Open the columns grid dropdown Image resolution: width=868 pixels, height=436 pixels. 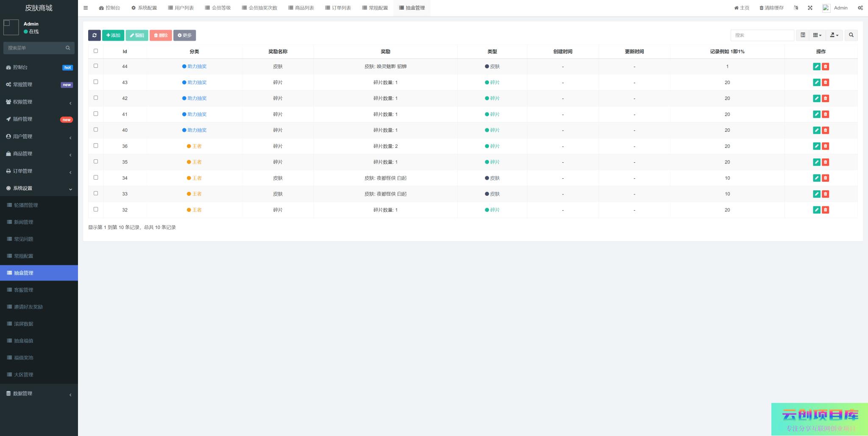tap(817, 35)
